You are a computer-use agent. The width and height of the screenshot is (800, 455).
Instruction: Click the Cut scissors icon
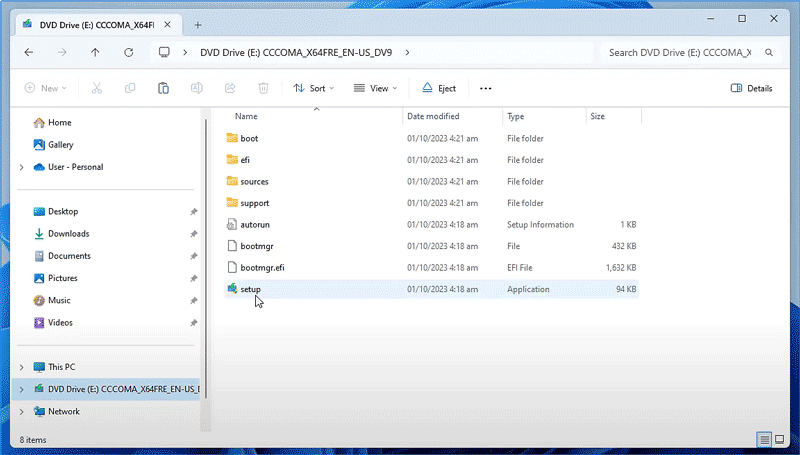pos(96,88)
